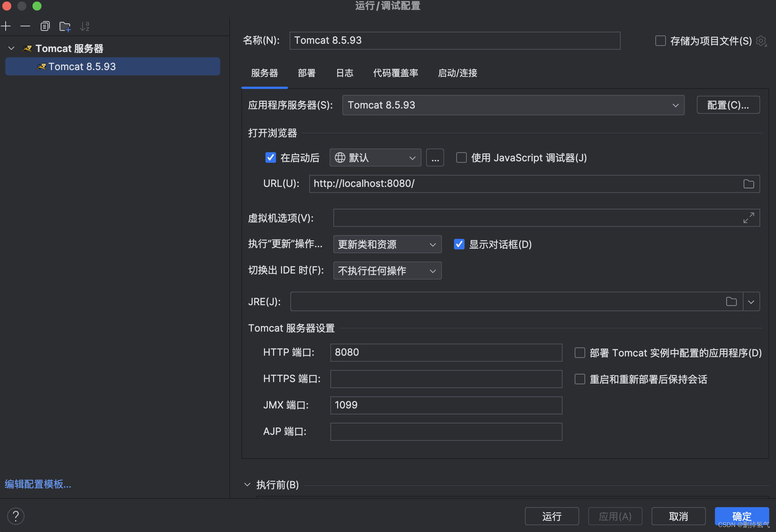Click the 确定 button

click(742, 516)
